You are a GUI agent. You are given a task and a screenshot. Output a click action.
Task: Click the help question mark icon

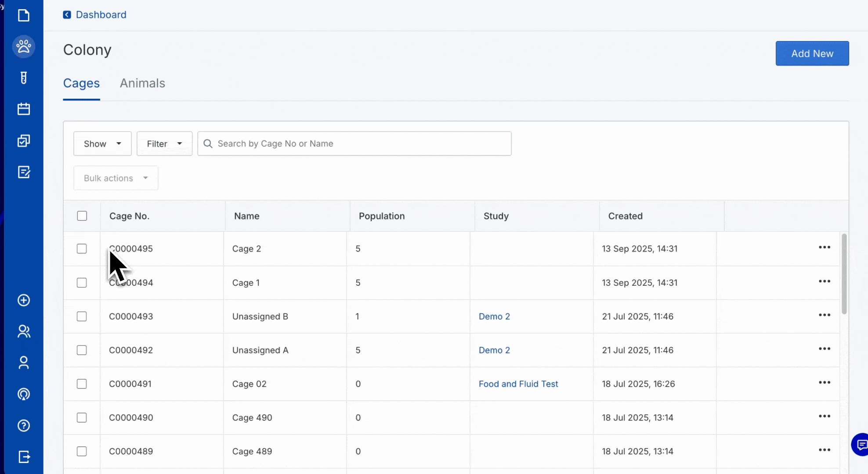[x=23, y=426]
